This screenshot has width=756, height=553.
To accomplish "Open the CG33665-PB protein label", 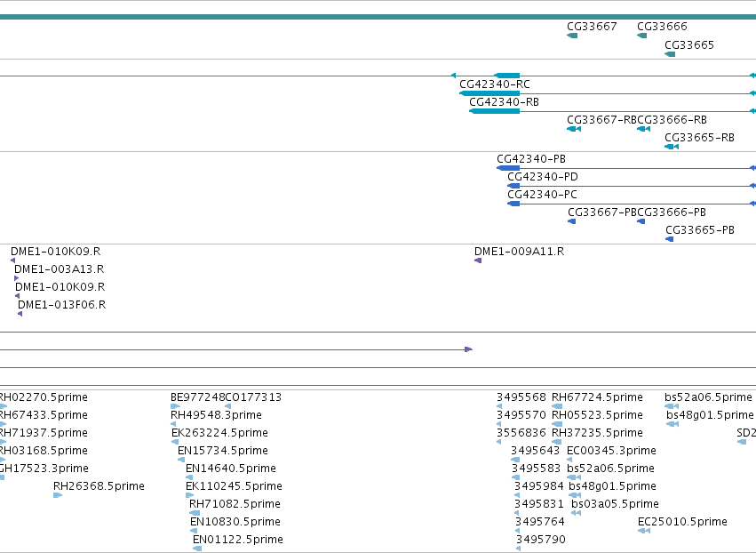I will (x=700, y=230).
